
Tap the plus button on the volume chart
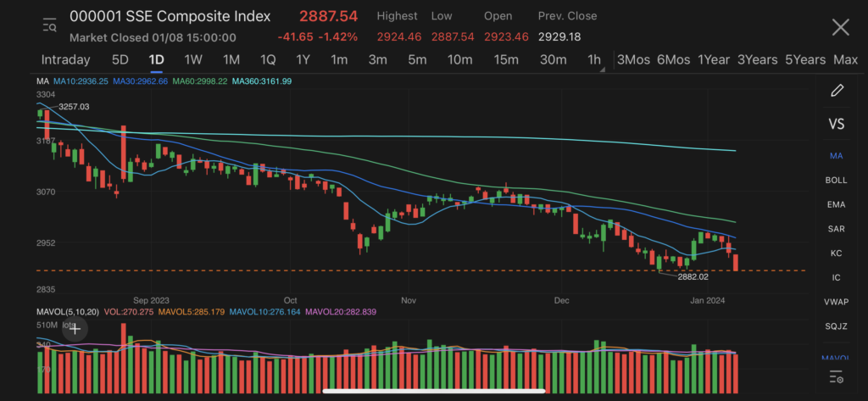pos(75,329)
